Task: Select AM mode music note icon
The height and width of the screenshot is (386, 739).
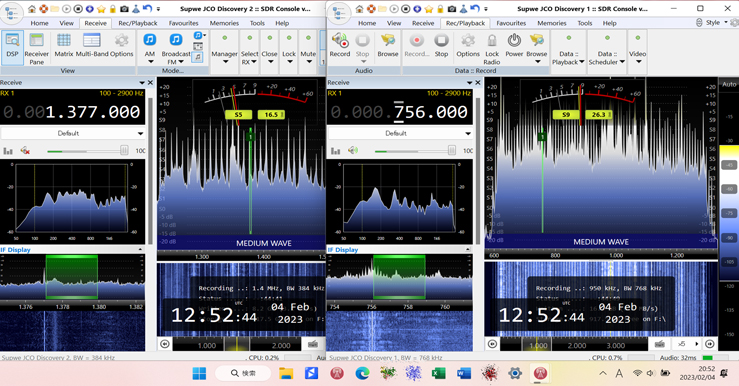Action: click(x=150, y=40)
